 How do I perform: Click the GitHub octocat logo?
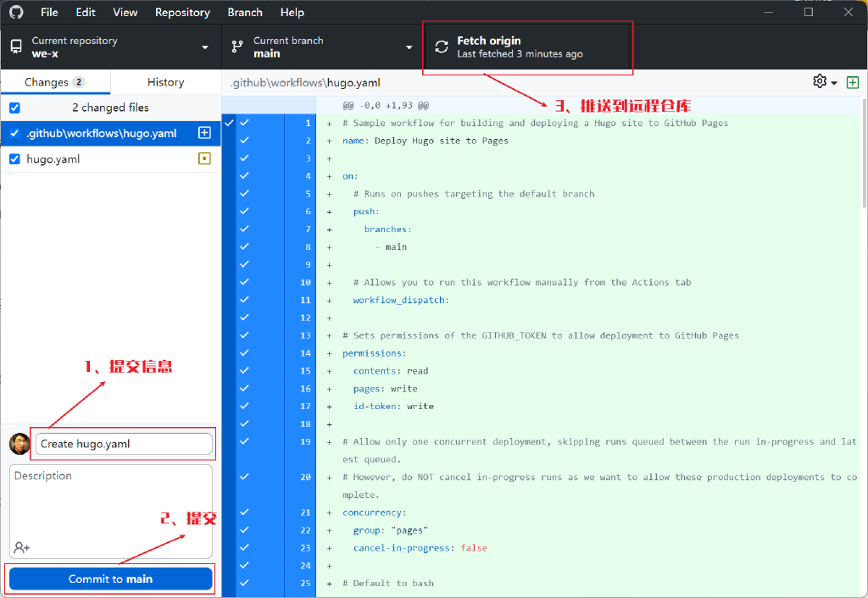coord(16,12)
